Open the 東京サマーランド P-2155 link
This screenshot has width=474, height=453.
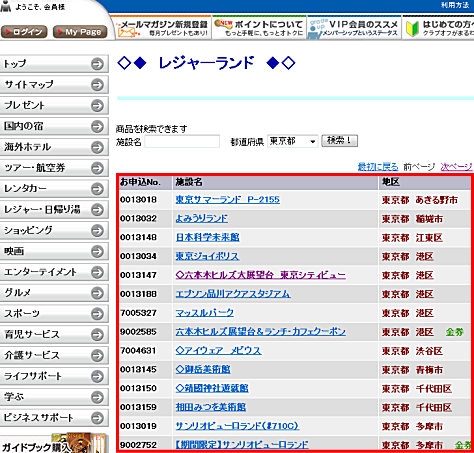228,200
